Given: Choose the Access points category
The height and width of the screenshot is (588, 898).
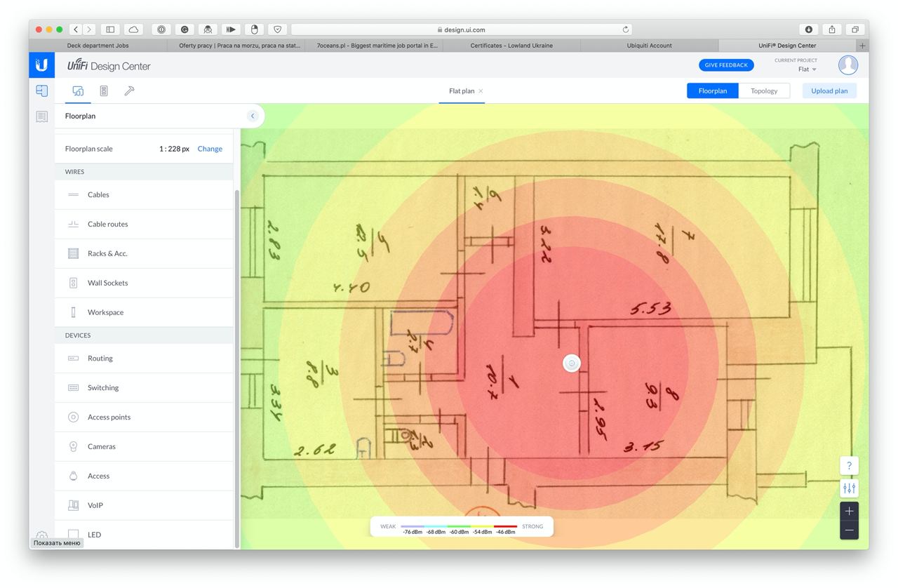Looking at the screenshot, I should [x=144, y=417].
